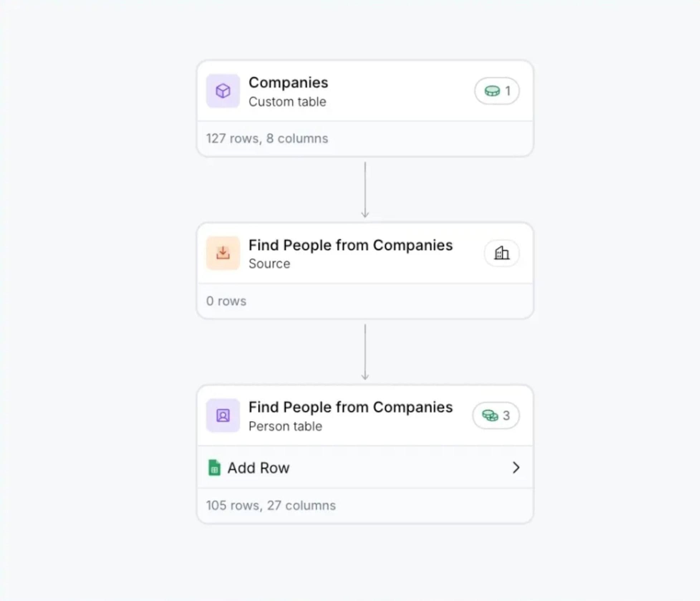Click the purple person table icon
The image size is (700, 601).
[223, 415]
